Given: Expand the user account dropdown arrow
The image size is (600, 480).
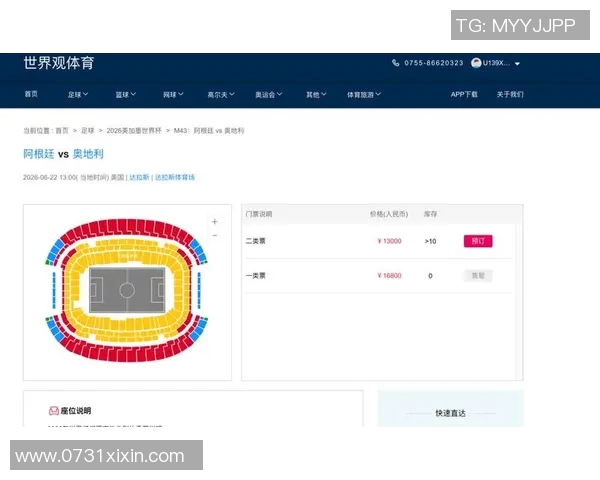Looking at the screenshot, I should tap(517, 64).
